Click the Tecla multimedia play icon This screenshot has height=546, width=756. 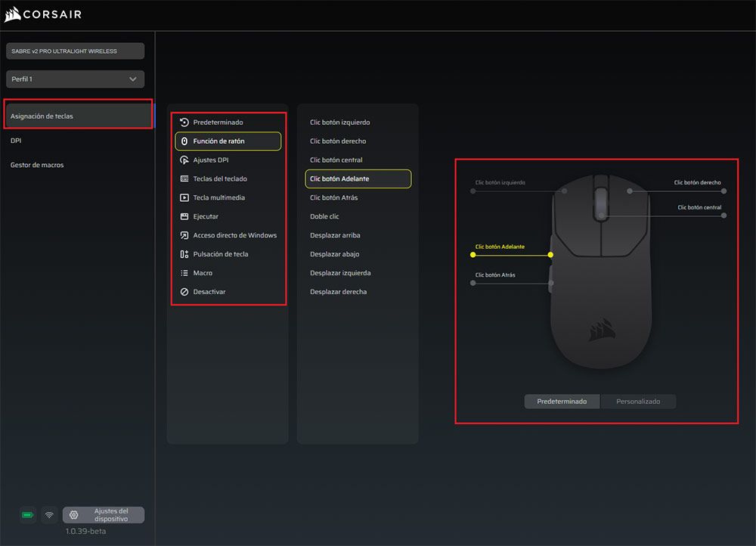(184, 198)
